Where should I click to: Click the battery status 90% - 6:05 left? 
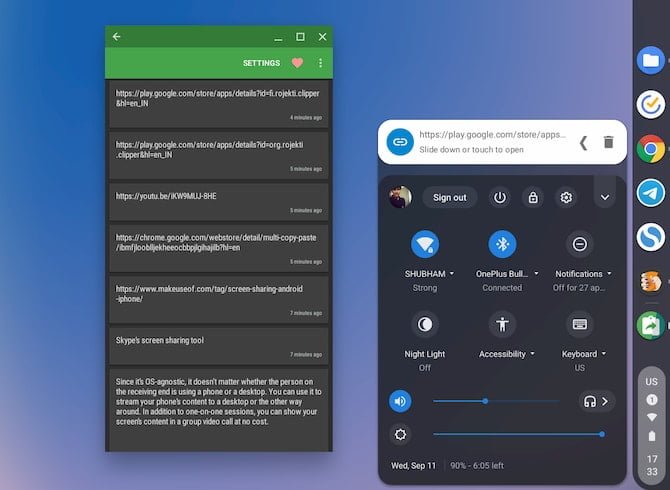pos(477,466)
